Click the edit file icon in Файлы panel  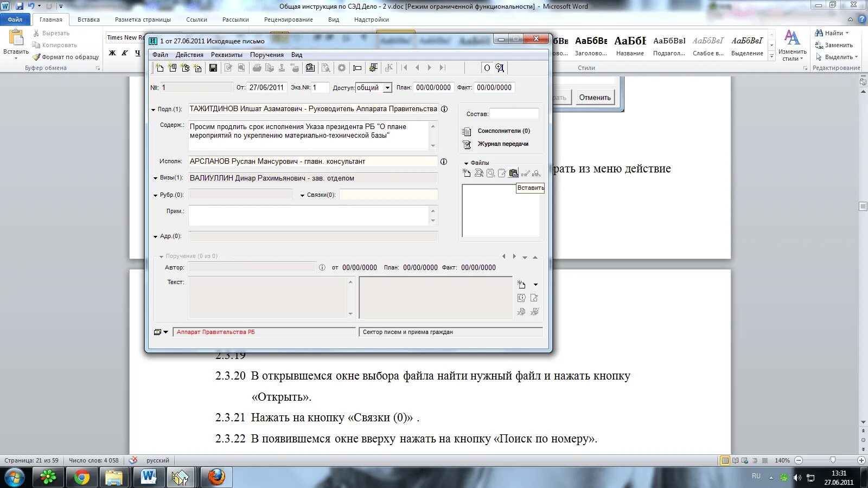(x=502, y=173)
